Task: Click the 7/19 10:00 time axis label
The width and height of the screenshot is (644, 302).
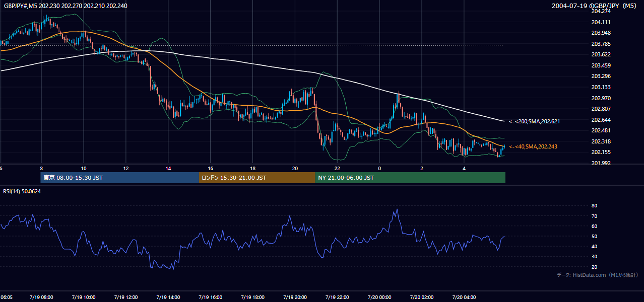Action: point(83,297)
